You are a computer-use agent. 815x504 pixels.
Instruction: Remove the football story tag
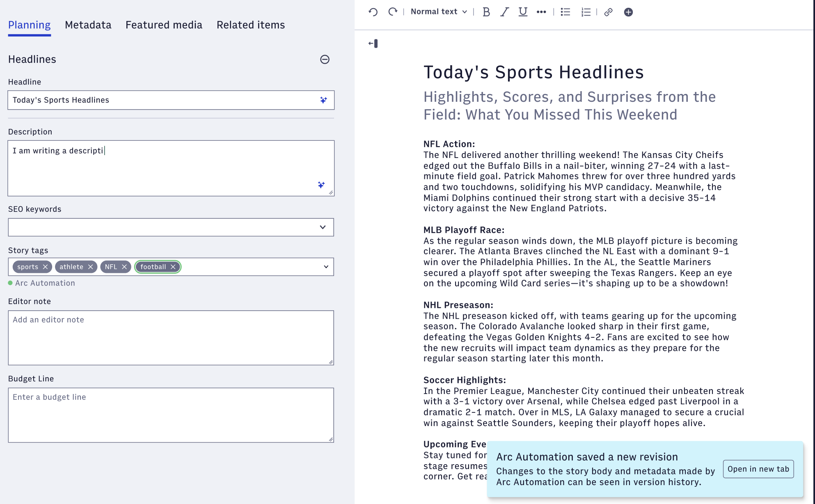[173, 267]
